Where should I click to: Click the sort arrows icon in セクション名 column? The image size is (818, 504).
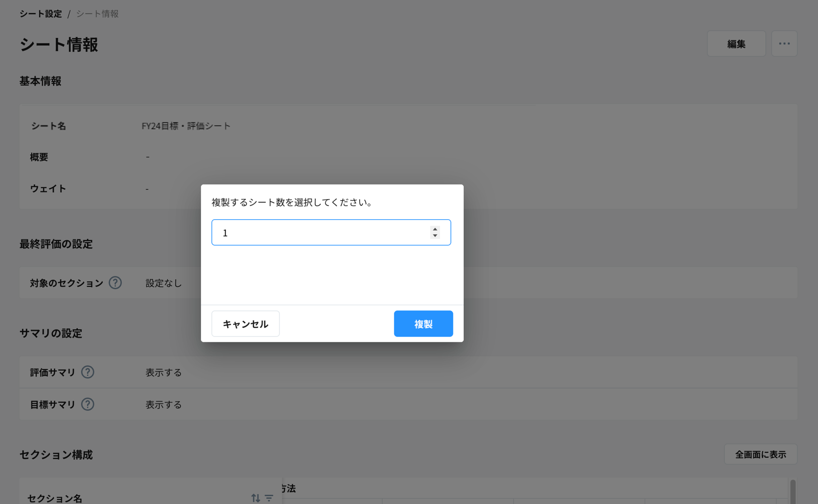[255, 498]
